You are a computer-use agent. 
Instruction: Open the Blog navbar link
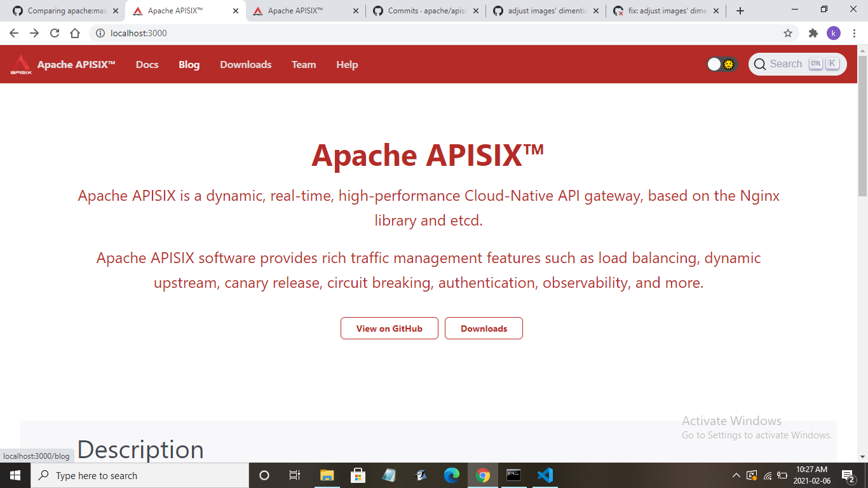coord(189,64)
